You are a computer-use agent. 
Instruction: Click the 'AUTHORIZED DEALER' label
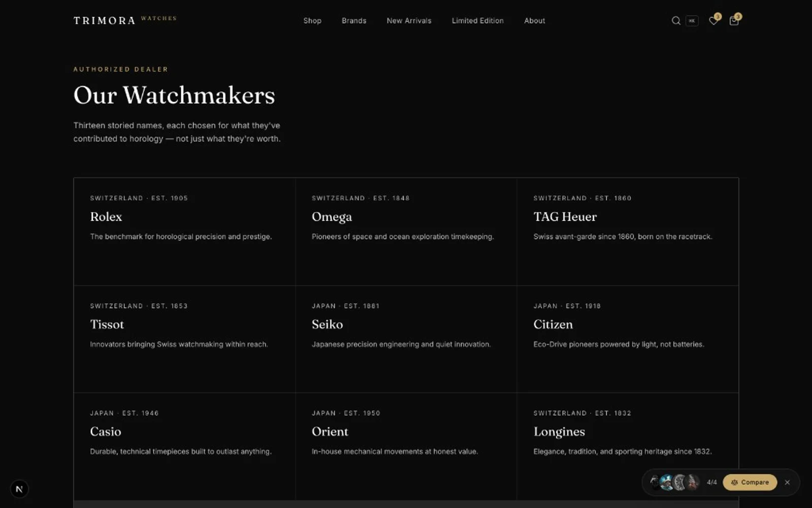click(121, 69)
